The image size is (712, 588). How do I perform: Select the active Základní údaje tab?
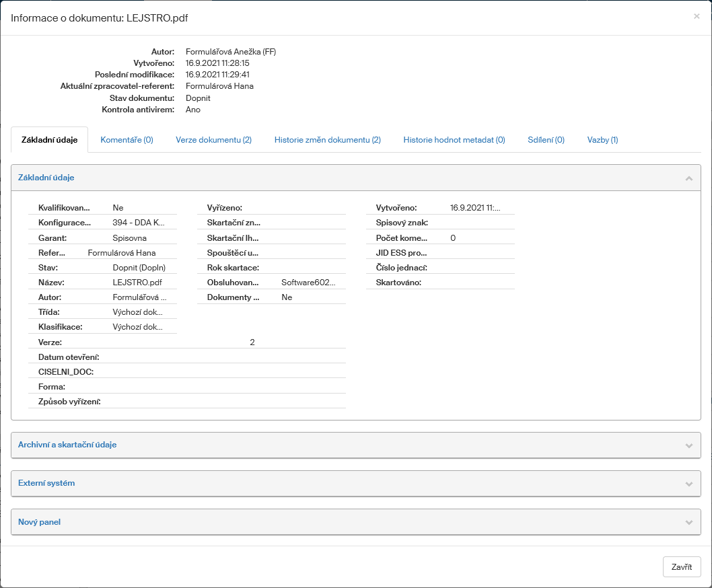49,140
